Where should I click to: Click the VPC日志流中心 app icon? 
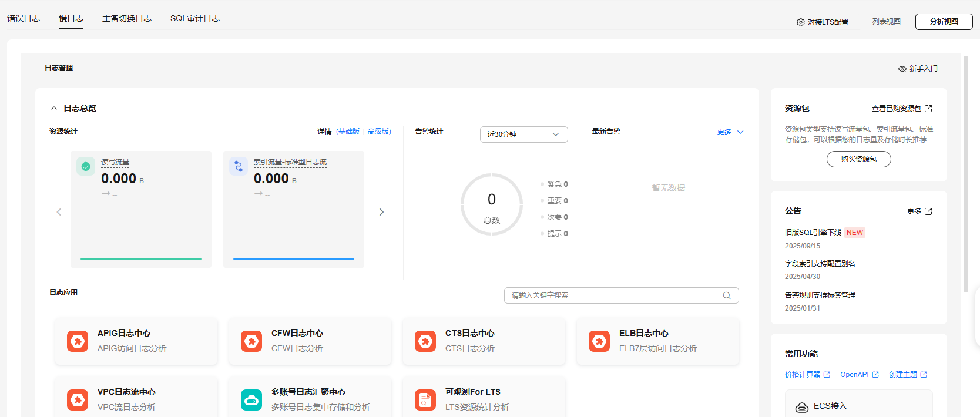(x=78, y=400)
